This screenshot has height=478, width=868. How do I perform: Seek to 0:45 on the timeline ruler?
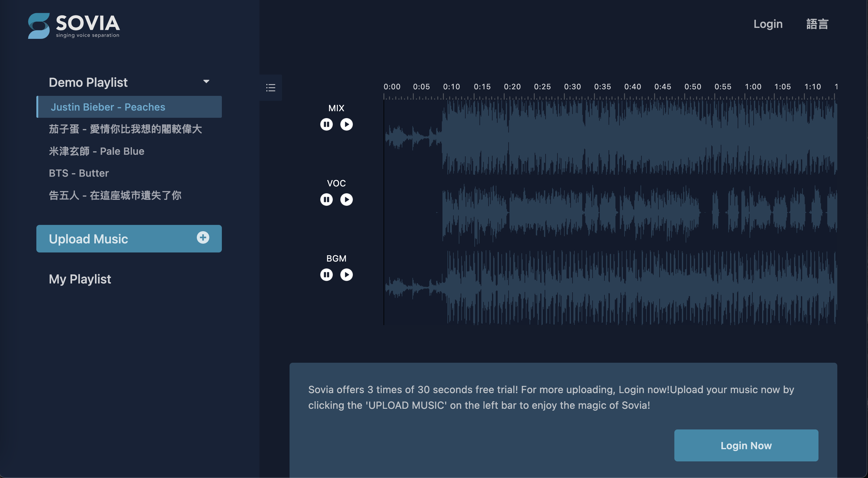pyautogui.click(x=662, y=86)
